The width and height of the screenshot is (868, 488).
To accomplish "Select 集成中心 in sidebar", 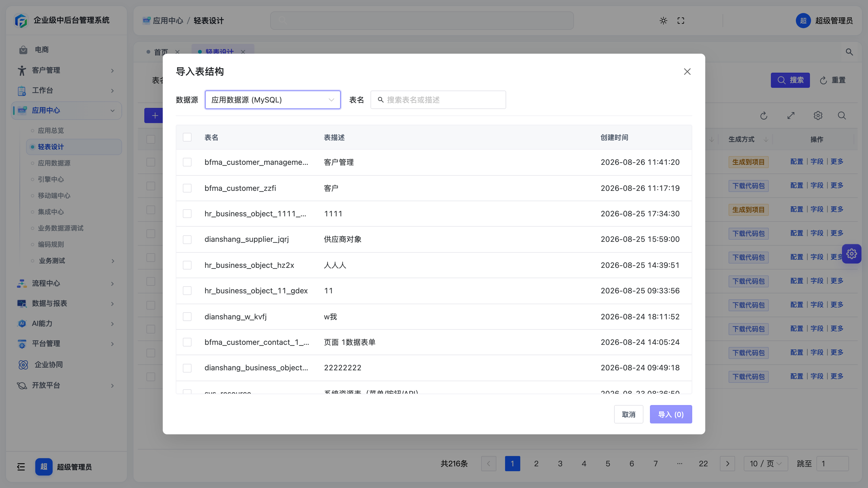I will click(x=74, y=212).
